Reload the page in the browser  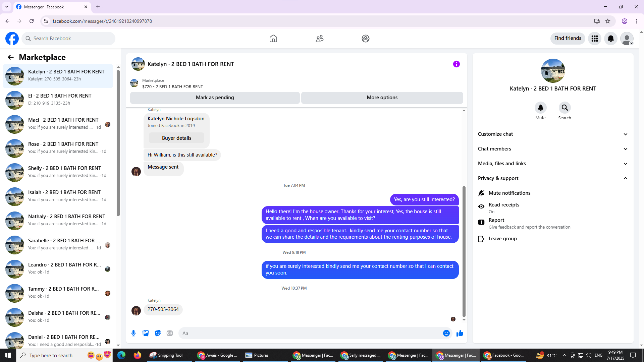32,21
